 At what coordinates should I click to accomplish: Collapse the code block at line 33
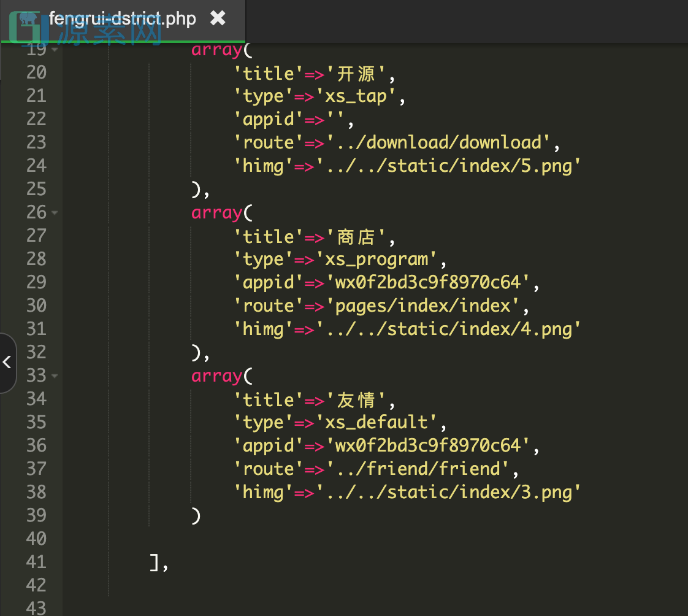pos(55,376)
